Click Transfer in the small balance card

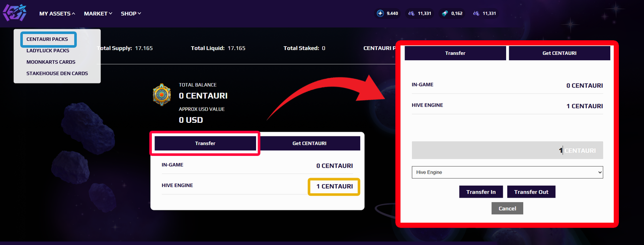click(x=205, y=143)
